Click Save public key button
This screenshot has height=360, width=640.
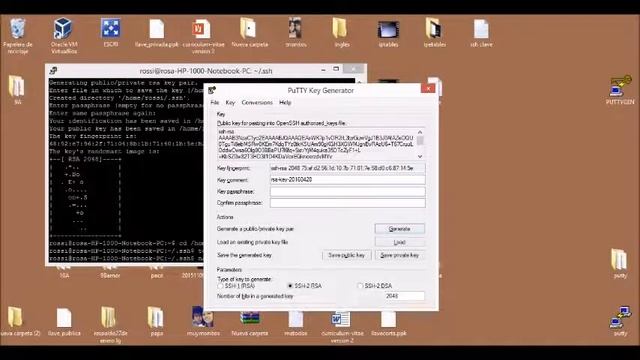pos(347,255)
